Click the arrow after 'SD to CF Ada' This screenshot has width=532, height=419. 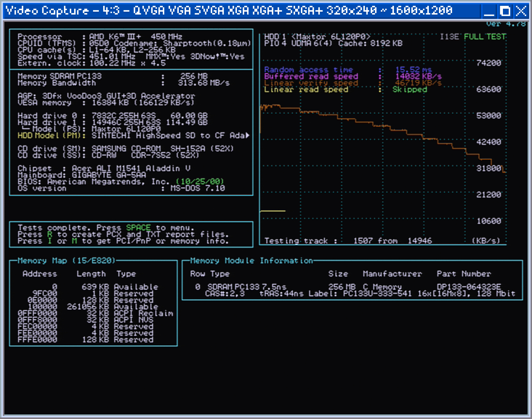(x=247, y=135)
